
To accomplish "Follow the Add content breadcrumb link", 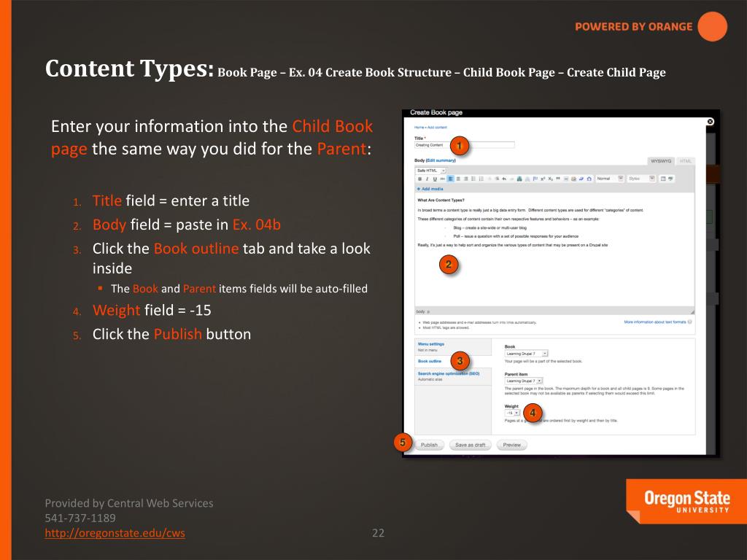I will [437, 128].
